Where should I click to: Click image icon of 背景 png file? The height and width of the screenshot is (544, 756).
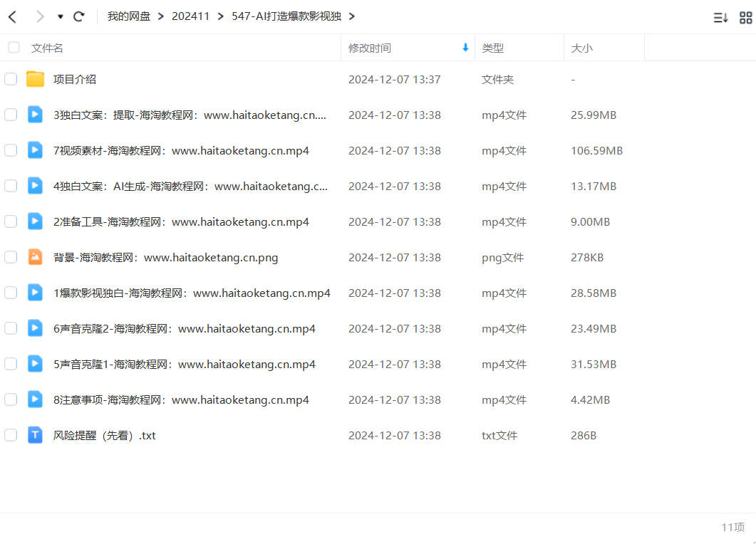coord(35,257)
